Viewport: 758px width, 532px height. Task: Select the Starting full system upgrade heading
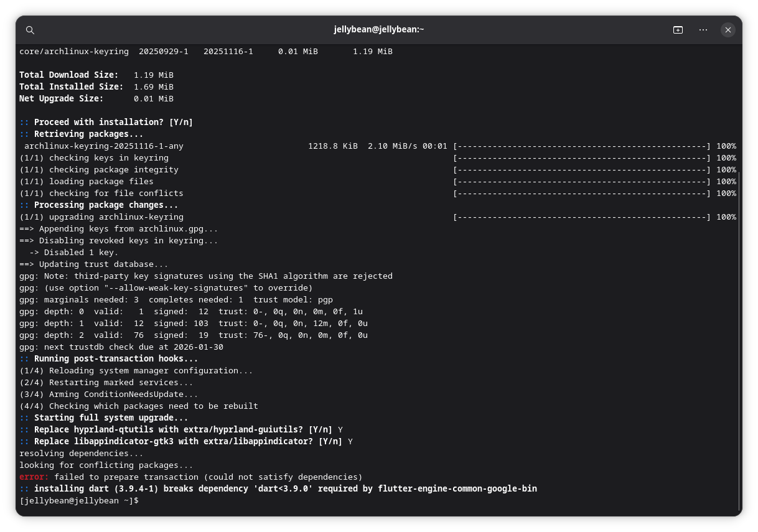click(x=111, y=418)
